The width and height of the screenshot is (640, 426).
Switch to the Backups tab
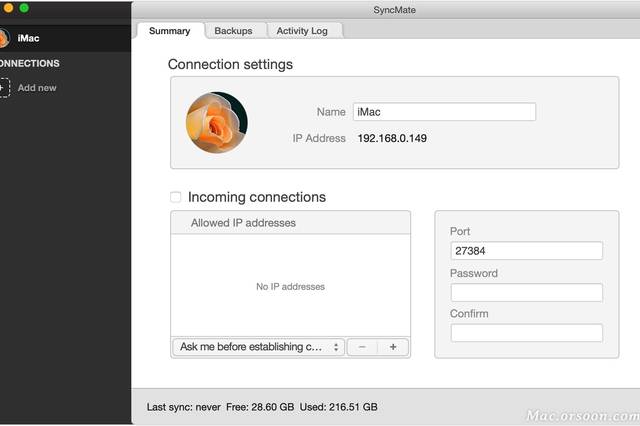point(233,31)
